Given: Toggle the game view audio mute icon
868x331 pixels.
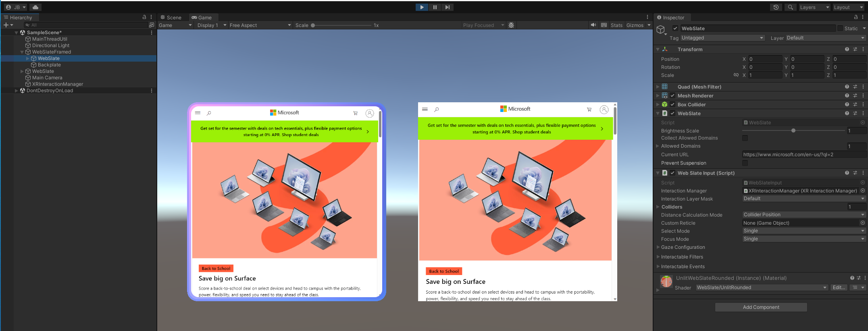Looking at the screenshot, I should click(593, 25).
